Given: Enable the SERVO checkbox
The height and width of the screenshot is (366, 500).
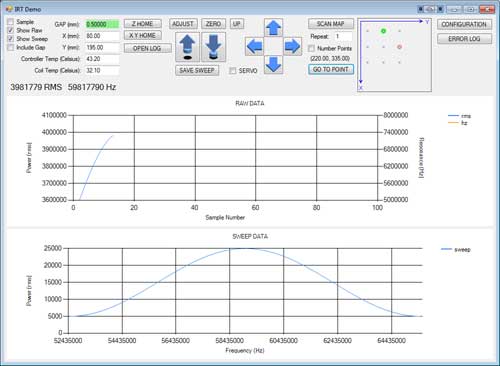Looking at the screenshot, I should click(x=233, y=71).
